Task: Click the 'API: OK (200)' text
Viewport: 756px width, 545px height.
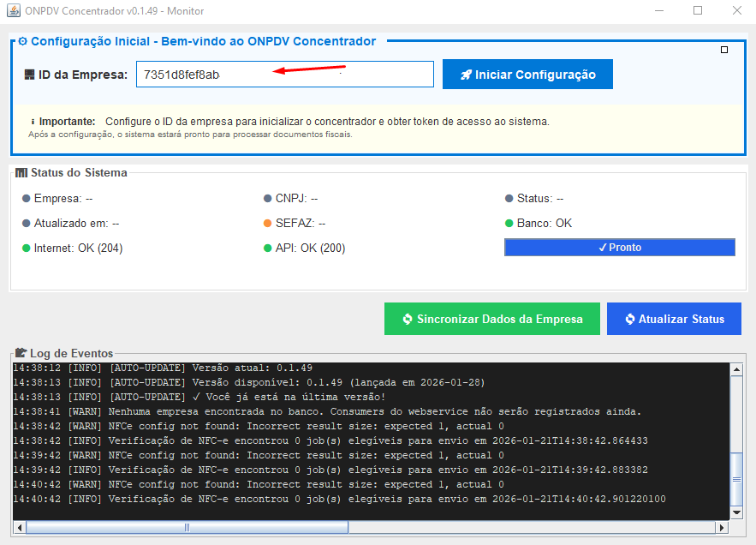Action: coord(310,249)
